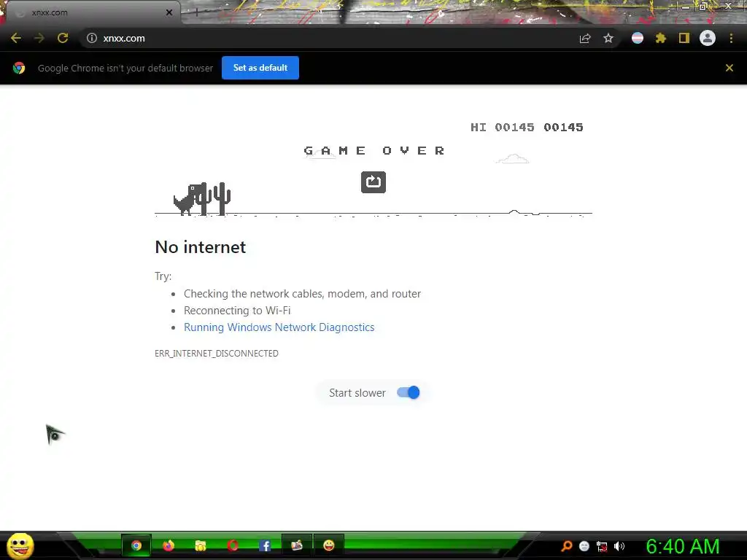Launch Opera from the taskbar
The image size is (747, 560).
click(x=233, y=545)
